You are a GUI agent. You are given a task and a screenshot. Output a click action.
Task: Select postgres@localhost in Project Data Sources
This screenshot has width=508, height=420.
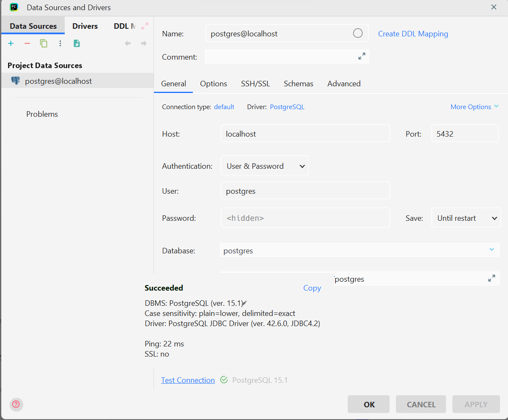pyautogui.click(x=77, y=81)
